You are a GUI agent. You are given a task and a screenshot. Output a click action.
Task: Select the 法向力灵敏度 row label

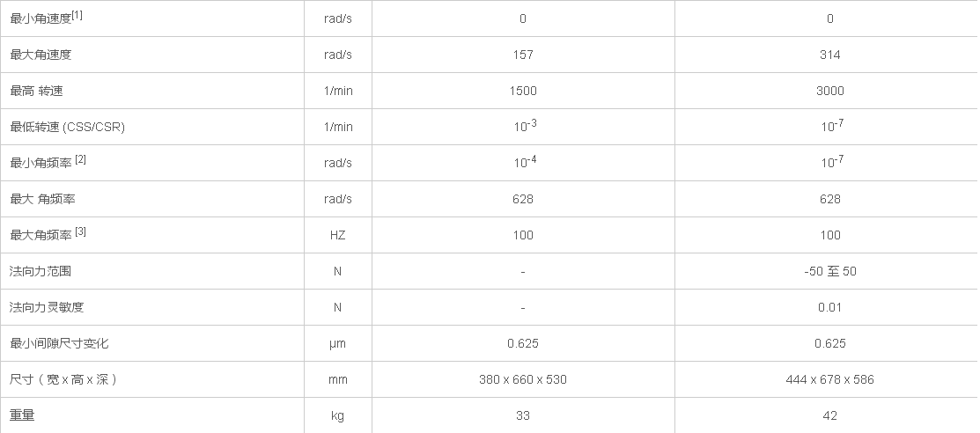point(47,307)
